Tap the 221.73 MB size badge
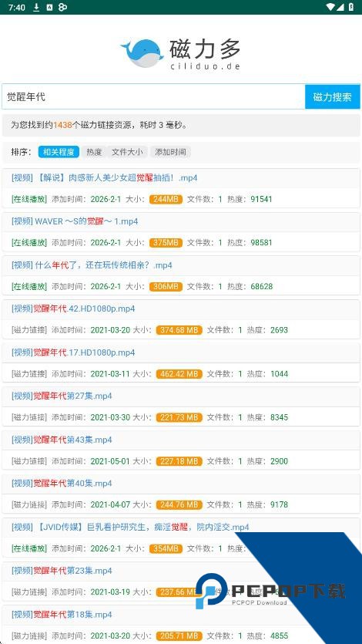 179,417
